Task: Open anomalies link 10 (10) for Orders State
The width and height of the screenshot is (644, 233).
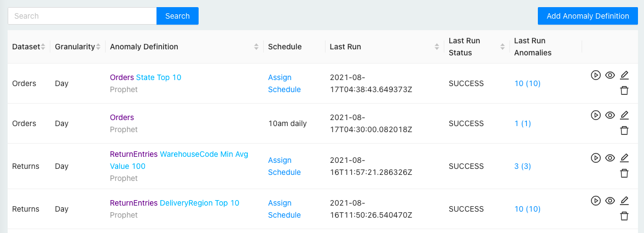Action: click(x=527, y=83)
